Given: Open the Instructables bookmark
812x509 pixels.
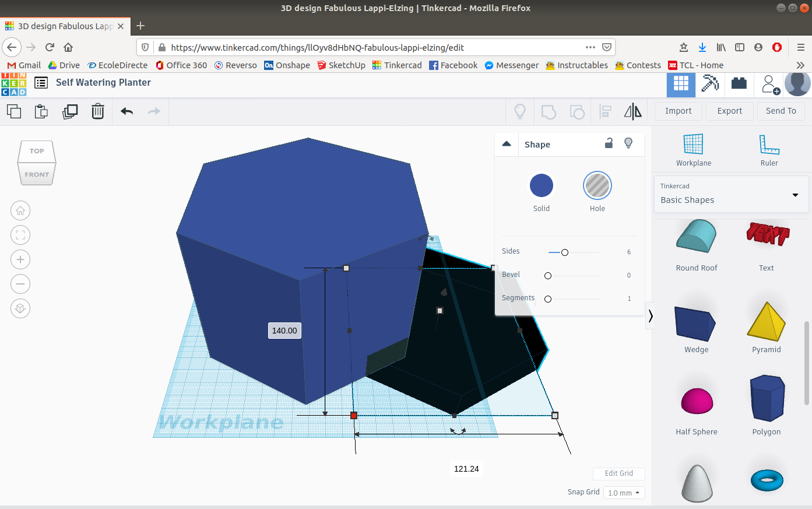Looking at the screenshot, I should click(x=577, y=65).
